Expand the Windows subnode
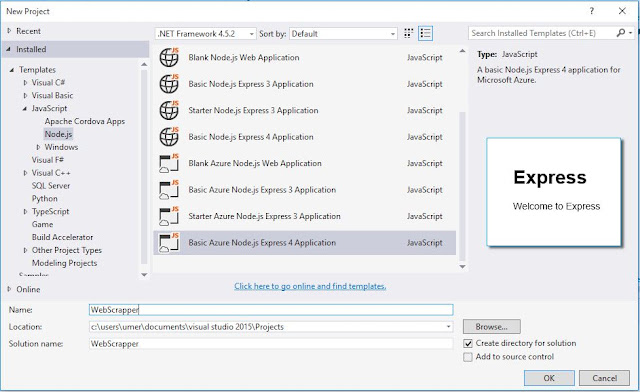 (38, 147)
